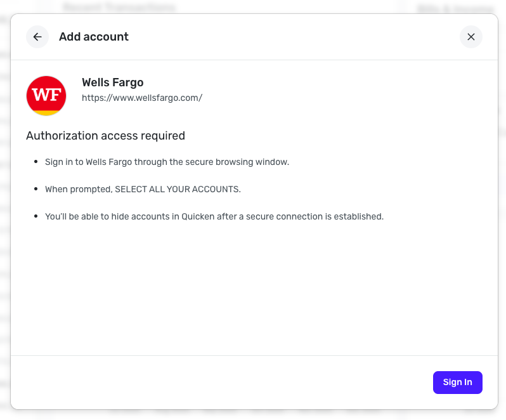The height and width of the screenshot is (420, 506).
Task: Go back using the left arrow icon
Action: pyautogui.click(x=37, y=37)
